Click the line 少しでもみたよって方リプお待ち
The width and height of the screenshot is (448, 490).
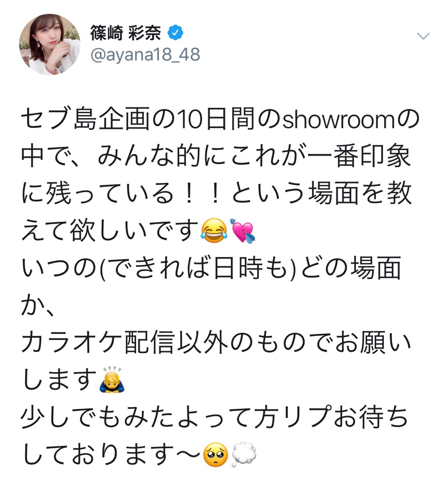click(214, 418)
